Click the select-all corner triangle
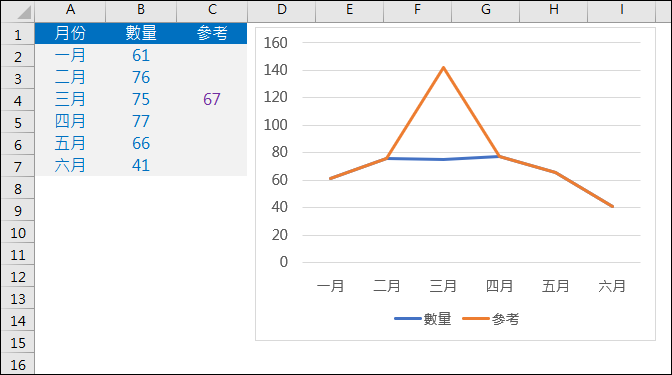This screenshot has width=672, height=375. [24, 13]
